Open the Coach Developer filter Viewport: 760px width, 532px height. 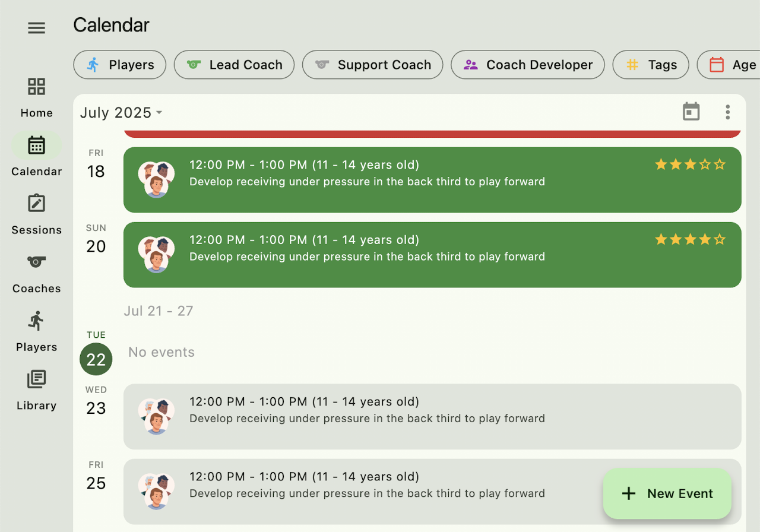coord(527,65)
